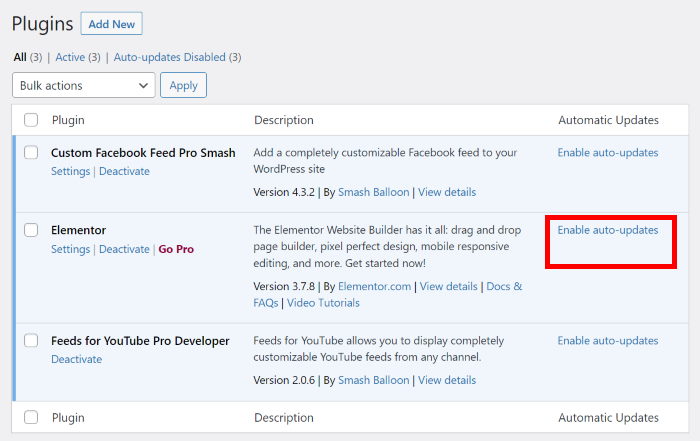View details of the Elementor plugin

coord(448,287)
